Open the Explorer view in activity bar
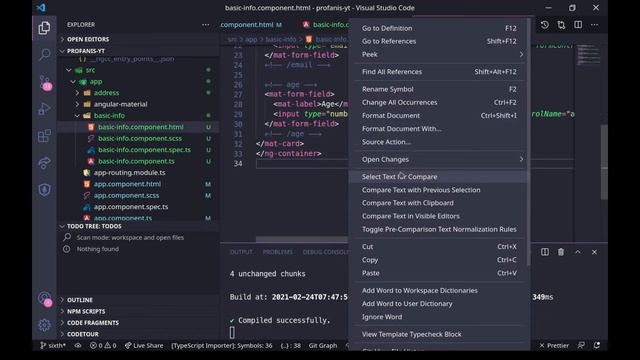Screen dimensions: 640x360 click(x=44, y=28)
